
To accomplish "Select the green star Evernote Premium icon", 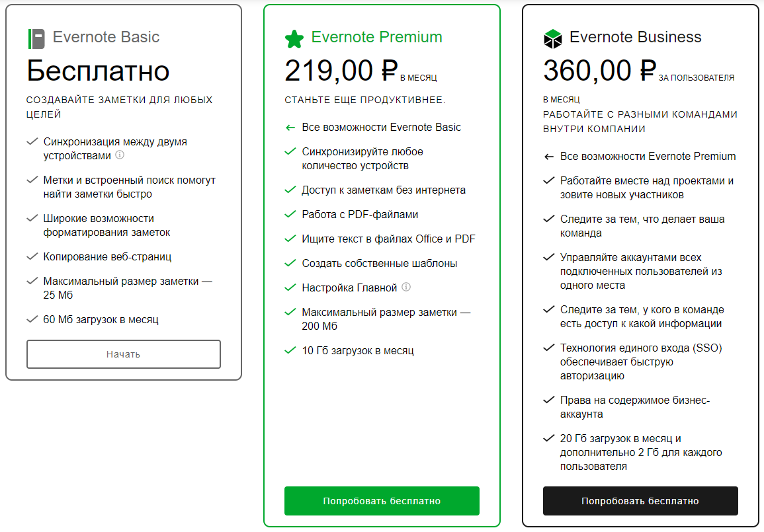I will click(295, 38).
